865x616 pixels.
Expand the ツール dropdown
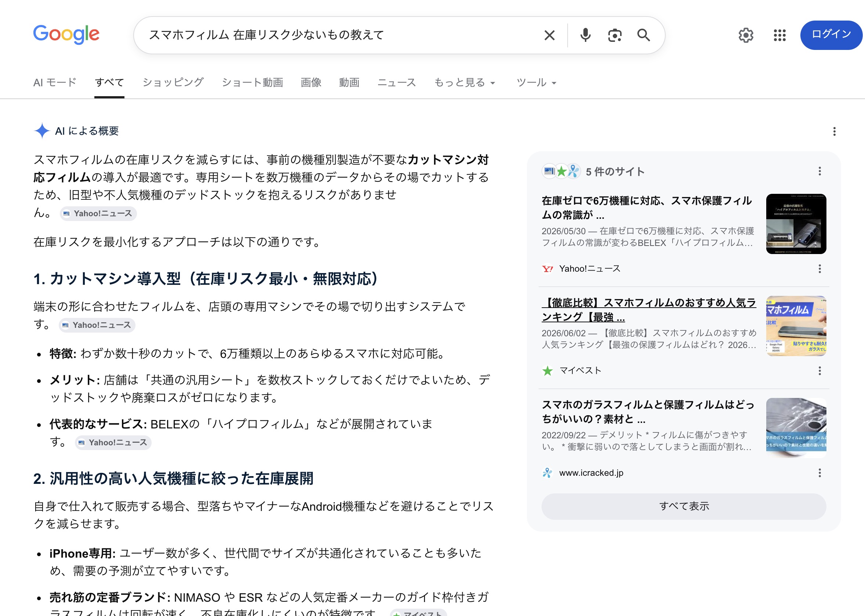[536, 82]
